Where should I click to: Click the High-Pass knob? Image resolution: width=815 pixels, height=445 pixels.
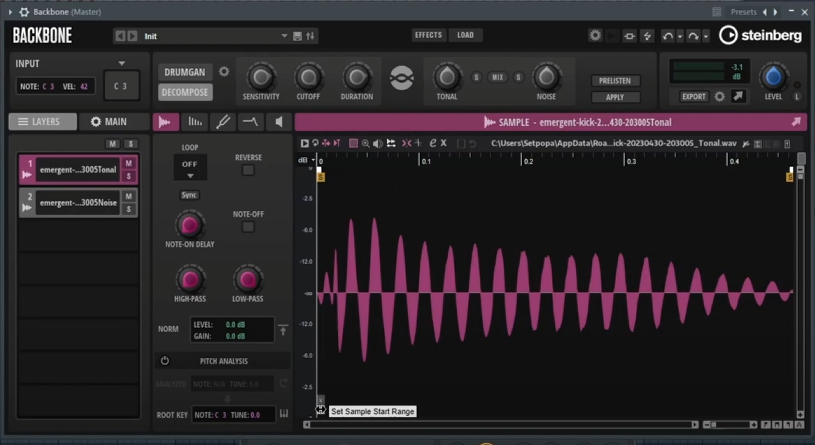click(x=190, y=280)
